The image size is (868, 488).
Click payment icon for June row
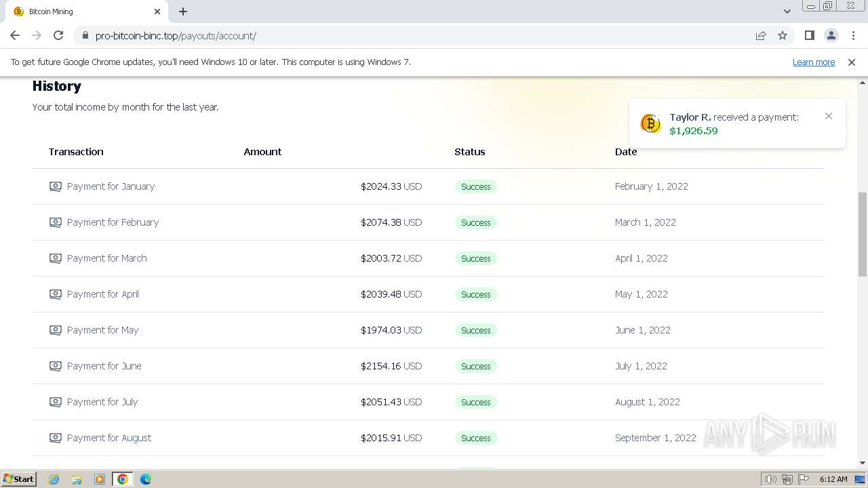(56, 366)
